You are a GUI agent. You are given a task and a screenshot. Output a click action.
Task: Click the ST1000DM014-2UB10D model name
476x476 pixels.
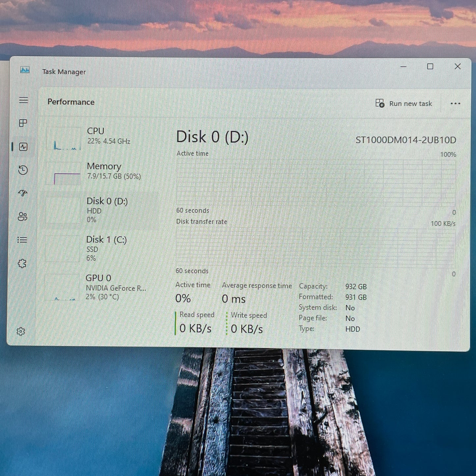coord(406,140)
